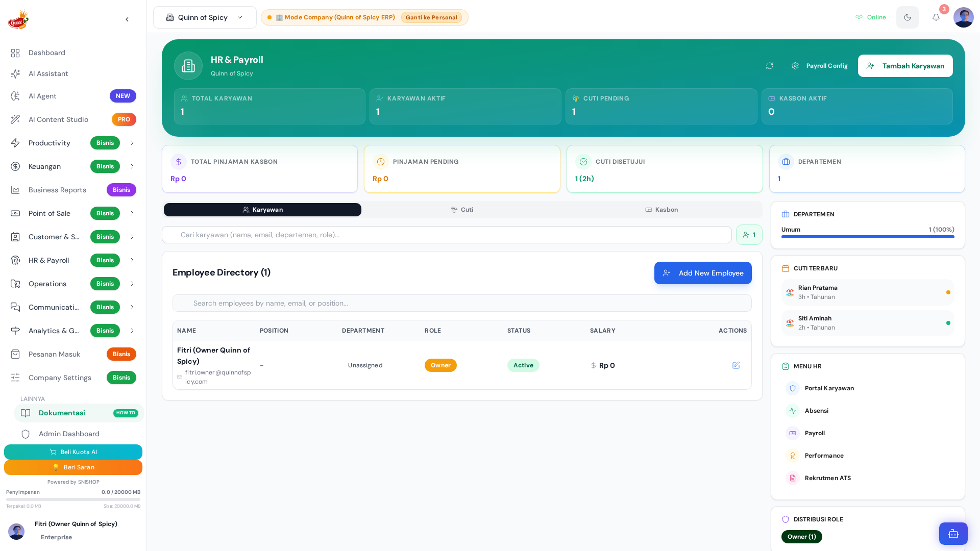The width and height of the screenshot is (980, 551).
Task: Expand Point of Sale submenu chevron
Action: tap(132, 213)
